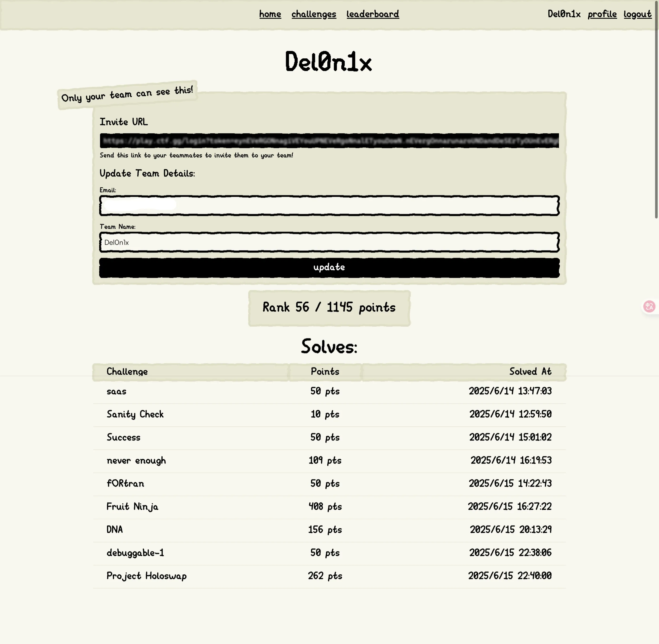Open the profile link
Screen dimensions: 659x644
click(x=602, y=14)
